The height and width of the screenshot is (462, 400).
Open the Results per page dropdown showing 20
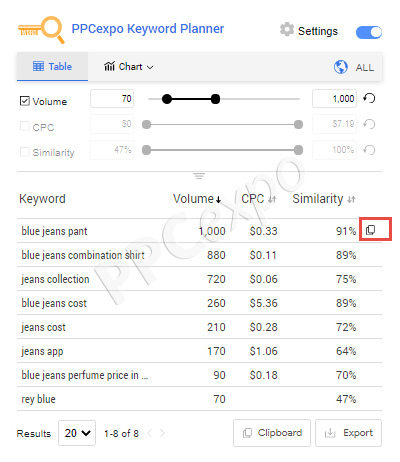[77, 433]
